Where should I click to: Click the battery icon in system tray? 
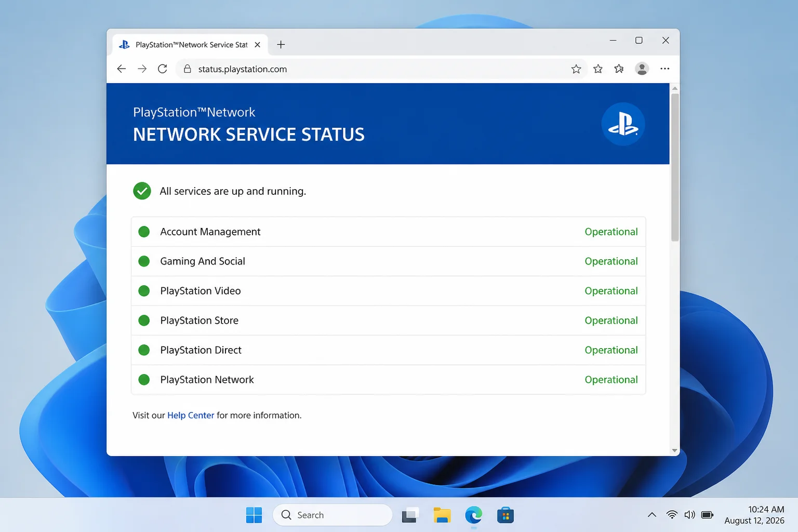click(x=707, y=515)
